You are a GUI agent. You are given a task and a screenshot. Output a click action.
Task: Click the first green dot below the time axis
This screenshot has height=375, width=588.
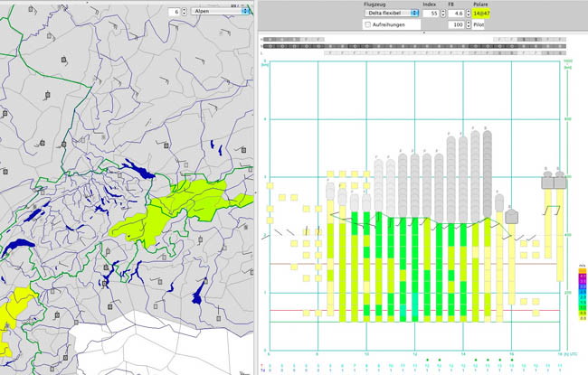pos(427,360)
